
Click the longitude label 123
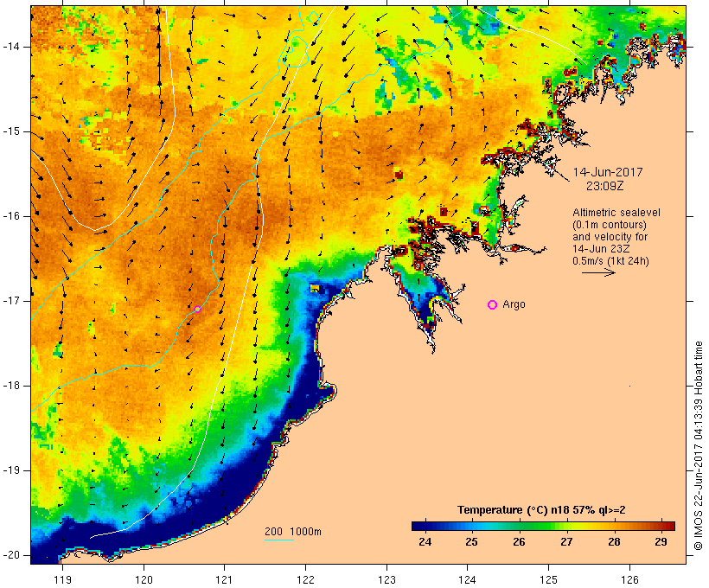tap(386, 580)
